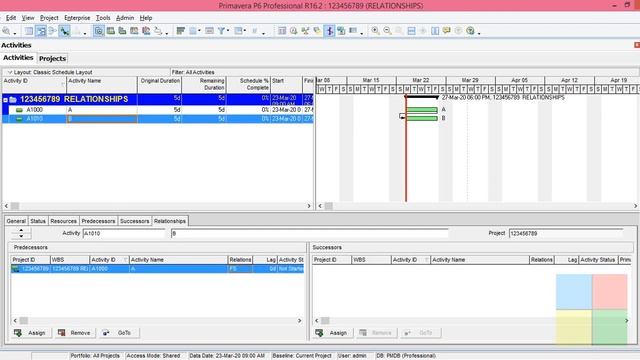The image size is (640, 360).
Task: Open the Enterprise menu
Action: [x=77, y=18]
